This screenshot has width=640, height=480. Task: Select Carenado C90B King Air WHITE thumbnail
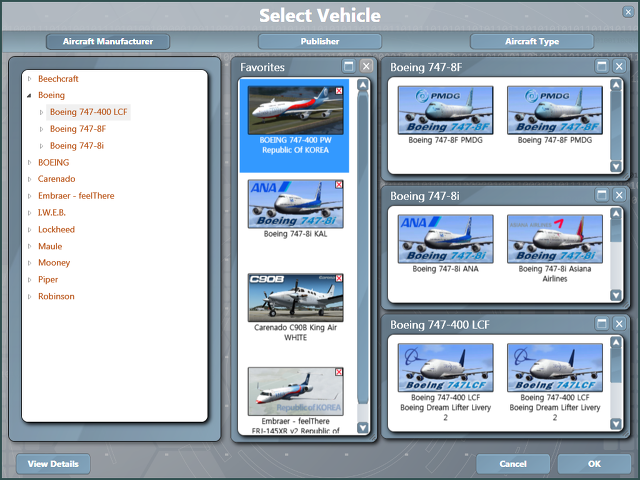[296, 298]
